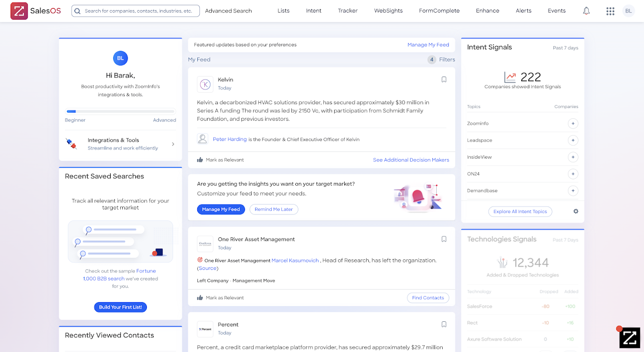
Task: Open Alerts
Action: (523, 11)
